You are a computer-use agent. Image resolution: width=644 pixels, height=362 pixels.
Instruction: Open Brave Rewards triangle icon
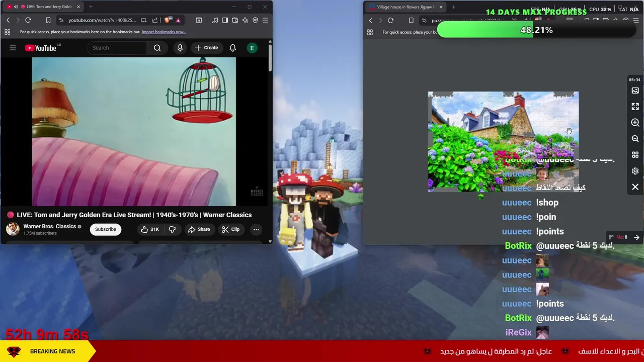tap(178, 20)
